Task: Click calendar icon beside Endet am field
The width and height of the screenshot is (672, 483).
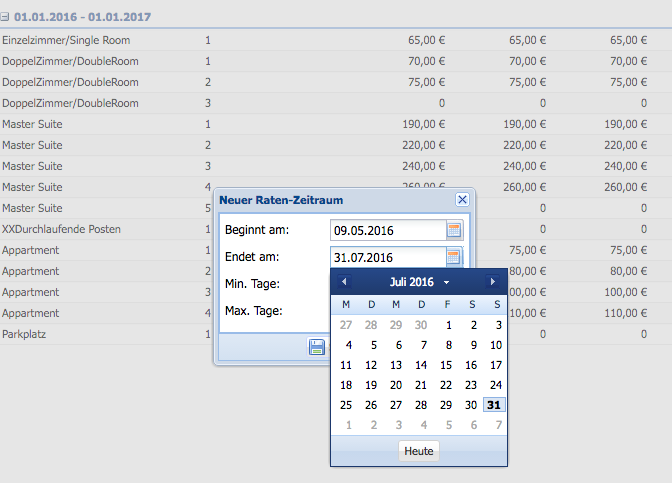Action: tap(454, 257)
